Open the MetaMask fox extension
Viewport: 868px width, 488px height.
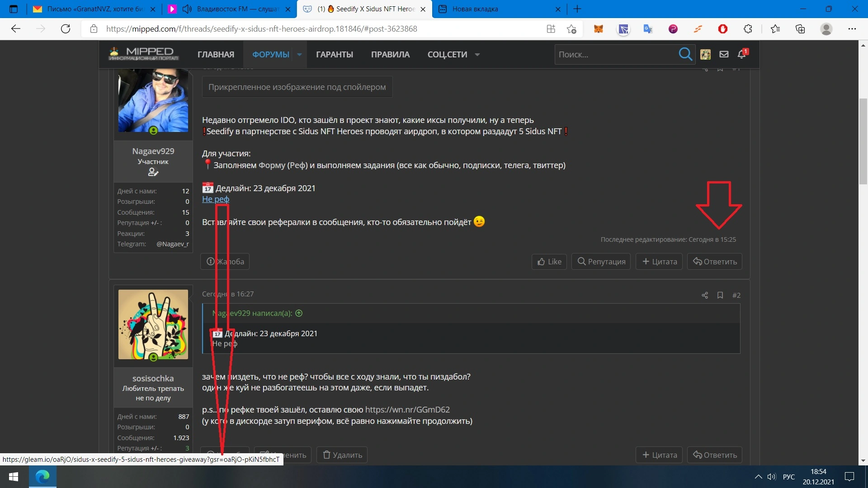tap(599, 29)
